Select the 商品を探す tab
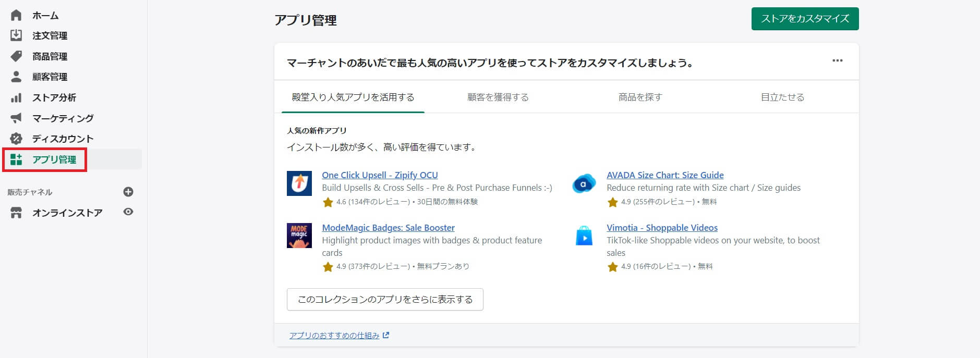The width and height of the screenshot is (980, 358). click(x=640, y=97)
